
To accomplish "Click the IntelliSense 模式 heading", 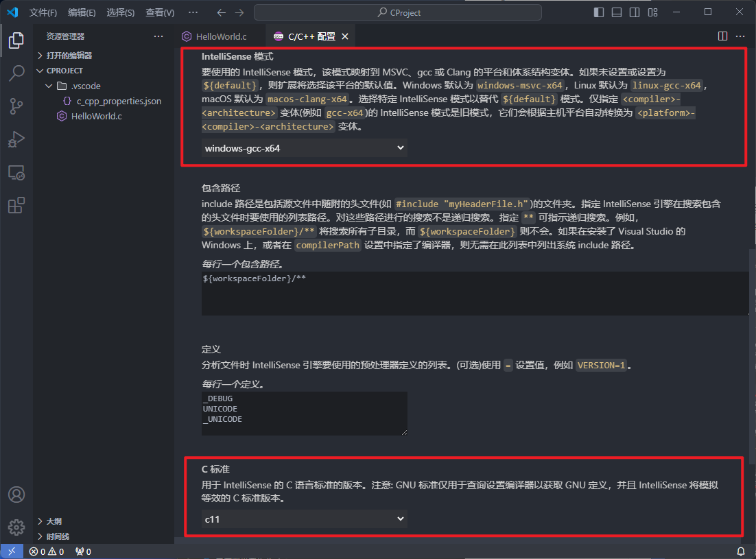I will coord(237,57).
